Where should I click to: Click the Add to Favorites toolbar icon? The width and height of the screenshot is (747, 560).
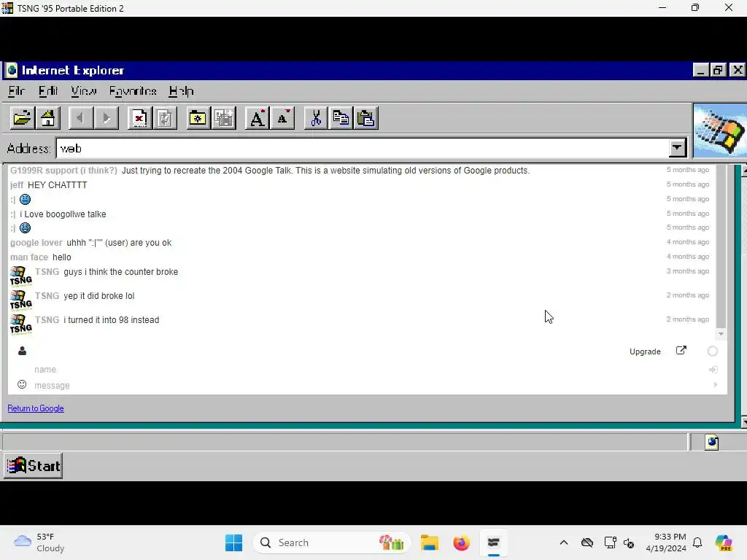click(223, 118)
